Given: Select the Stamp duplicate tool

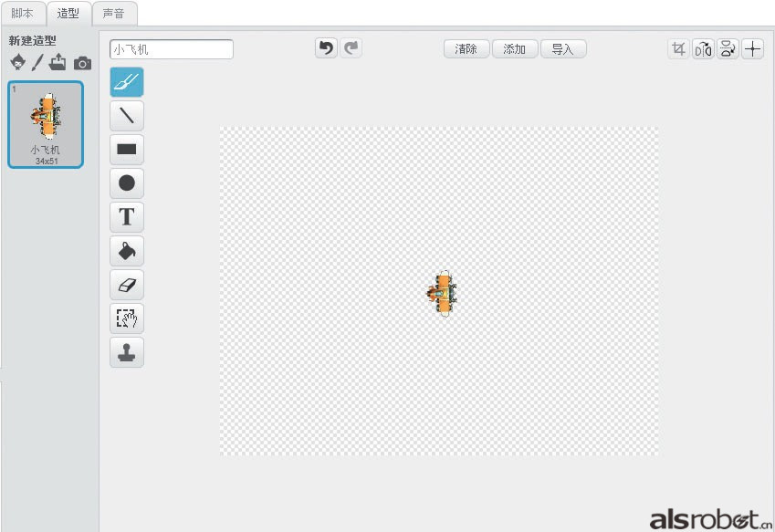Looking at the screenshot, I should (127, 352).
